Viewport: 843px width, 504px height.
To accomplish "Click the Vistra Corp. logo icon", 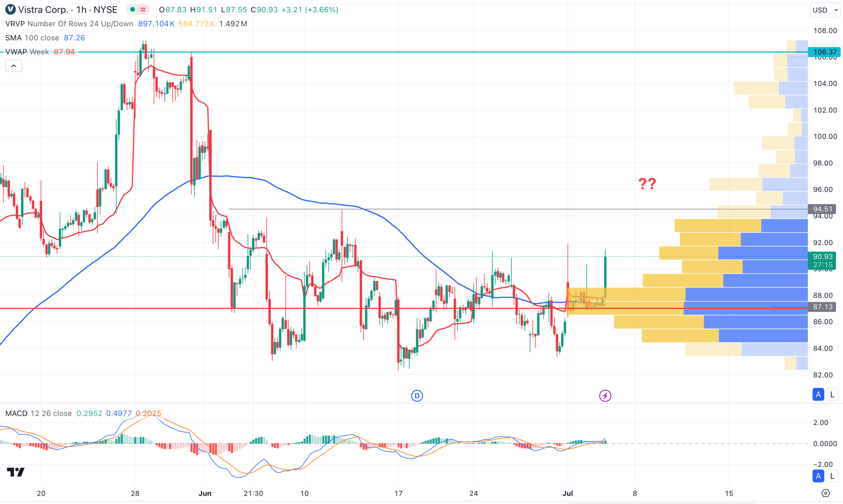I will 10,9.
